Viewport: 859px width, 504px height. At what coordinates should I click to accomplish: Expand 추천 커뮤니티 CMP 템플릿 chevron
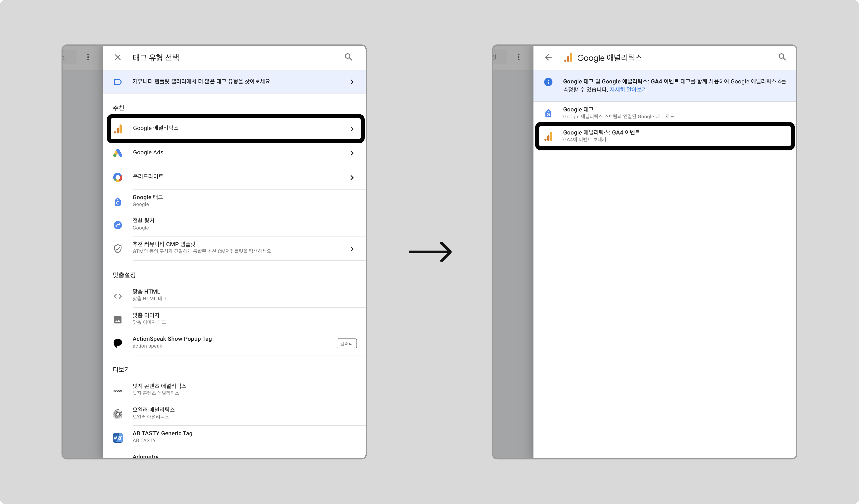pos(352,249)
